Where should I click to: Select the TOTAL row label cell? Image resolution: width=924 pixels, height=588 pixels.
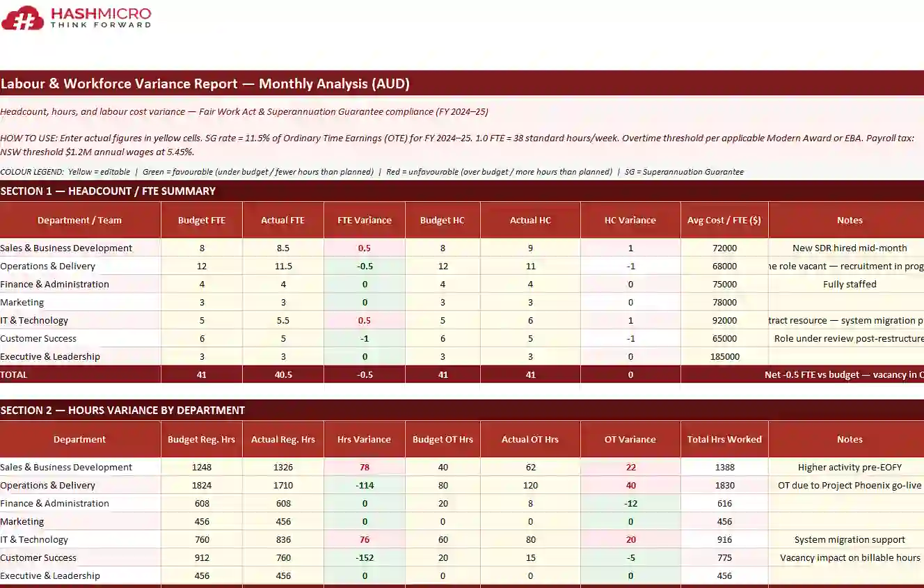(80, 375)
